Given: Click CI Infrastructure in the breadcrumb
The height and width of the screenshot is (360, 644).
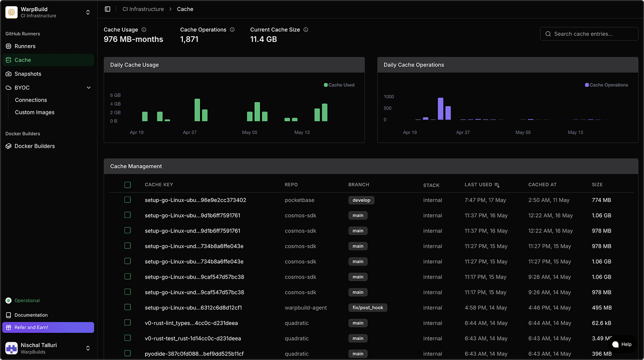Looking at the screenshot, I should pyautogui.click(x=143, y=9).
